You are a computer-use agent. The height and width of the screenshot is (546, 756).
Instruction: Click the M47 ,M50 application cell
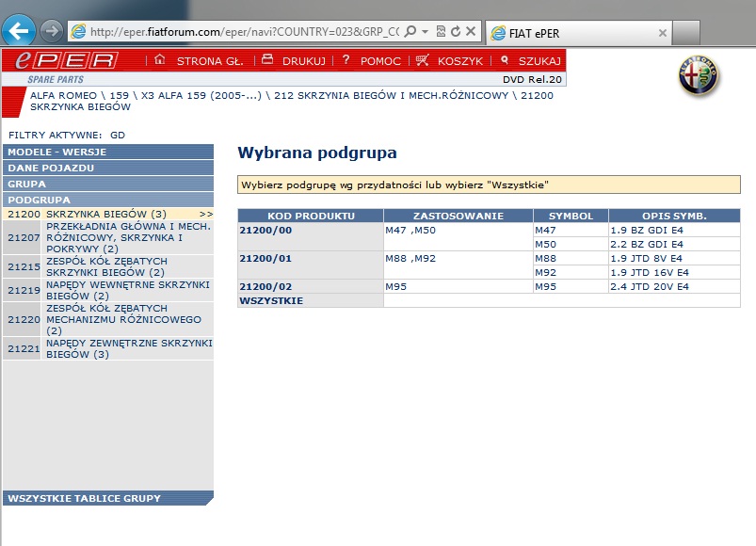(458, 236)
